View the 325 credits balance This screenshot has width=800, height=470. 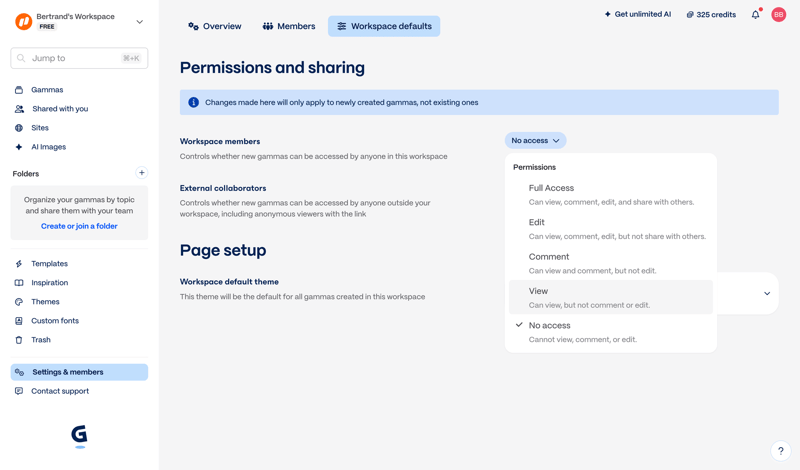click(x=711, y=15)
